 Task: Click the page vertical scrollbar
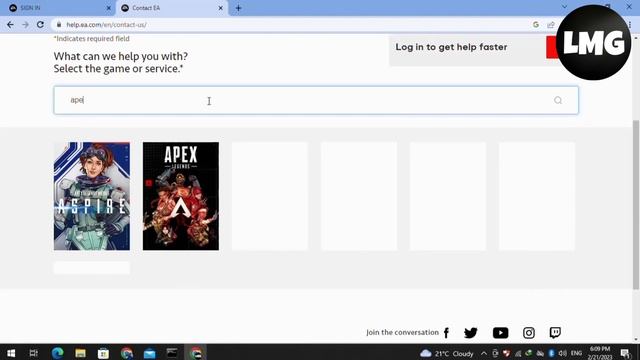(x=636, y=204)
